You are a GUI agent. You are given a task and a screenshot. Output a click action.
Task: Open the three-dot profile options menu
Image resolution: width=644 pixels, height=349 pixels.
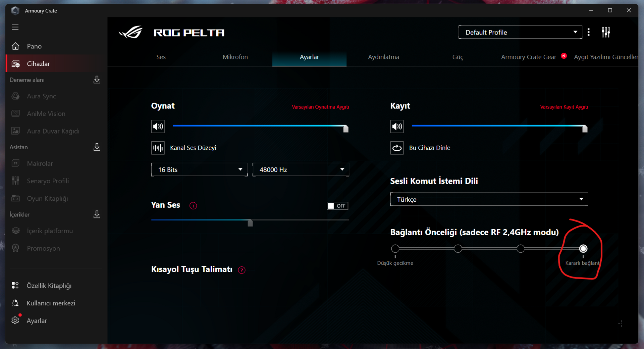click(x=589, y=32)
